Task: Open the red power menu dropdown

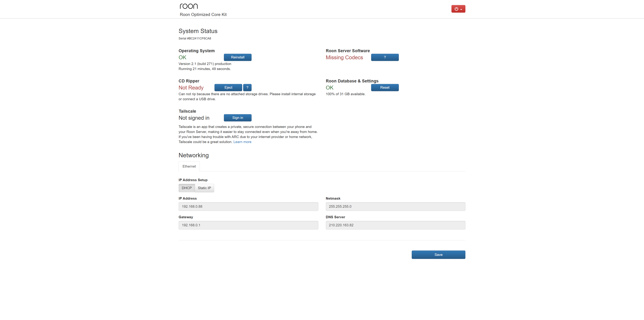Action: point(458,9)
